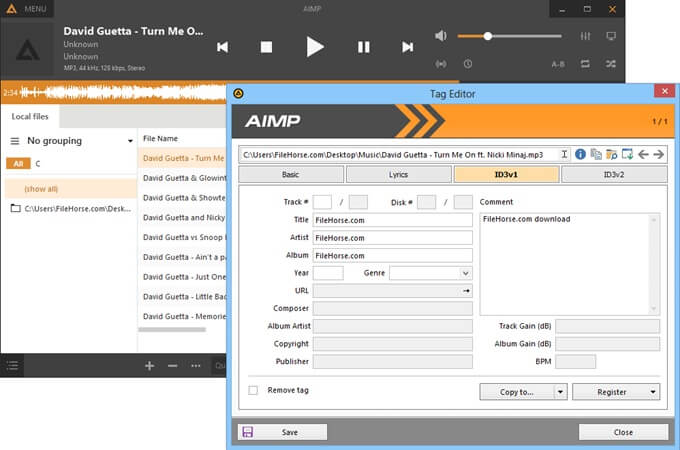Screen dimensions: 680x450
Task: Select David Guetta - Memories track
Action: (183, 316)
